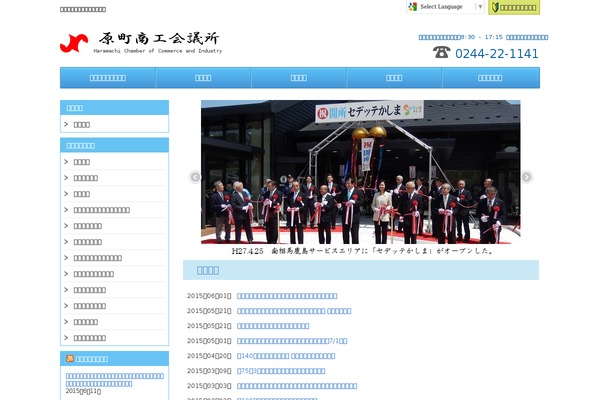
Task: Click the ribbon-cutting ceremony slide photo
Action: pyautogui.click(x=360, y=172)
